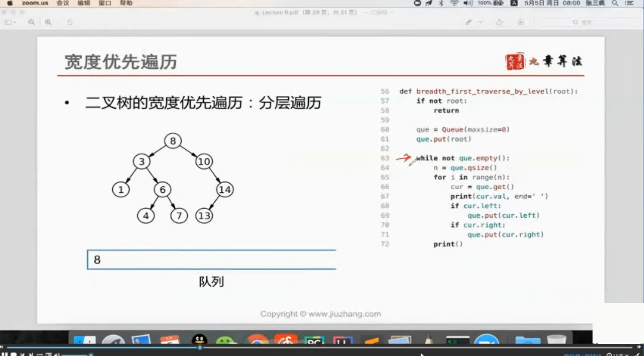The height and width of the screenshot is (356, 644).
Task: Open the Markup tools dropdown arrow
Action: tap(481, 22)
